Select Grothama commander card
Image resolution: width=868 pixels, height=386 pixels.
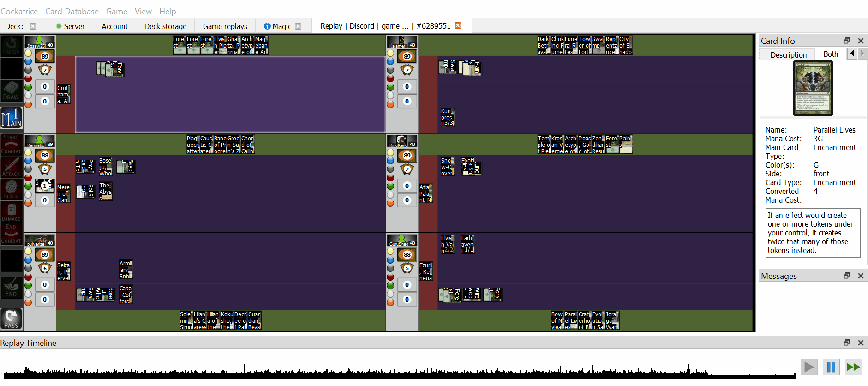tap(64, 94)
